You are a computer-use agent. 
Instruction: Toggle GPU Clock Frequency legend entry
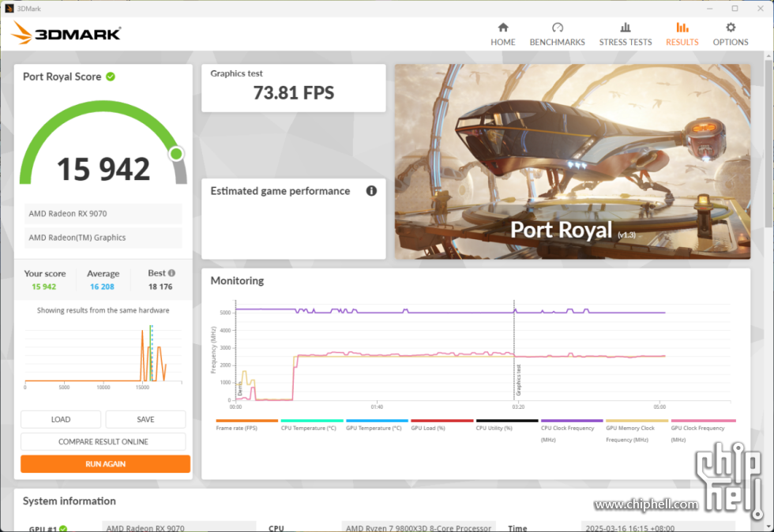(x=703, y=430)
